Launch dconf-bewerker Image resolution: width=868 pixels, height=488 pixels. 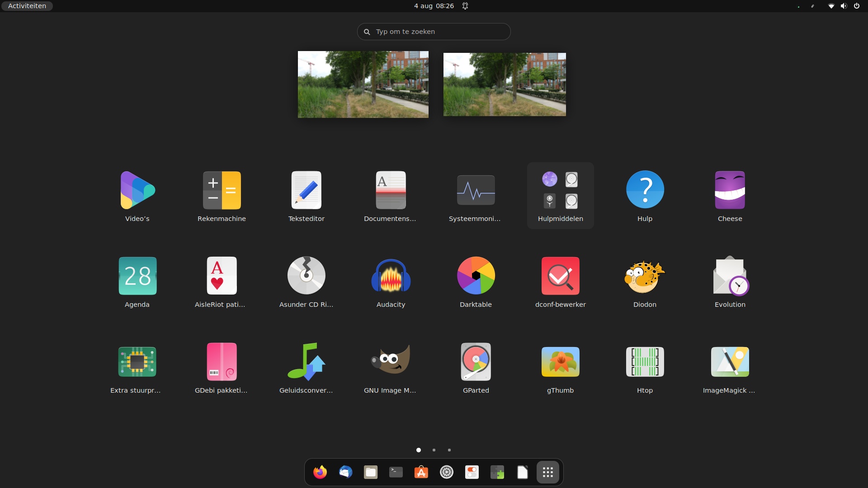click(560, 276)
